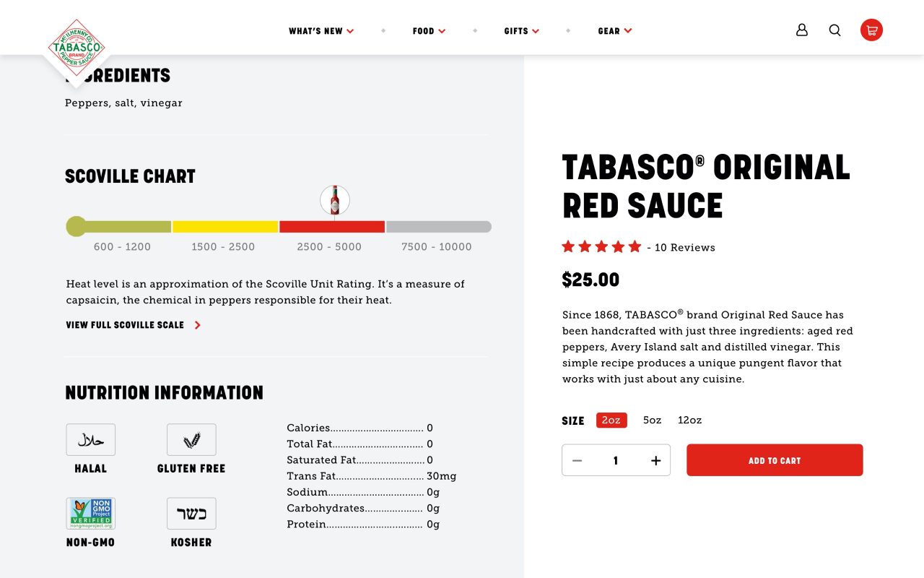Click the Tabasco diamond logo
Screen dimensions: 924x578
click(77, 48)
